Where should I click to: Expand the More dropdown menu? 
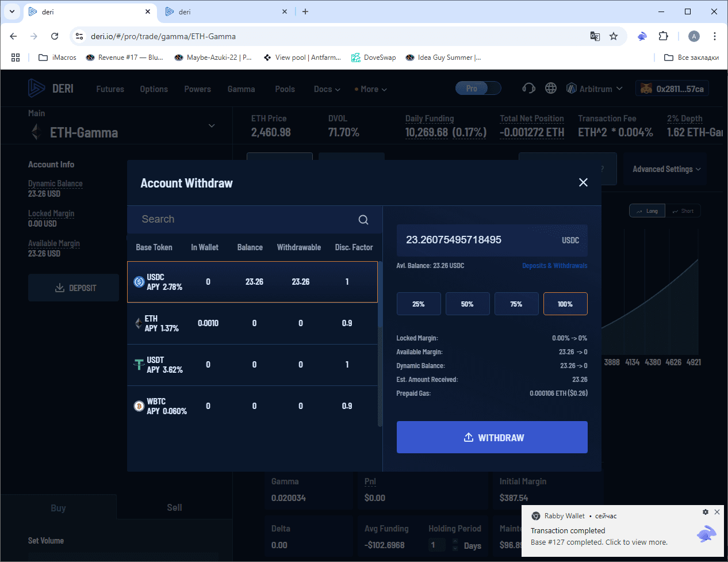click(x=371, y=89)
